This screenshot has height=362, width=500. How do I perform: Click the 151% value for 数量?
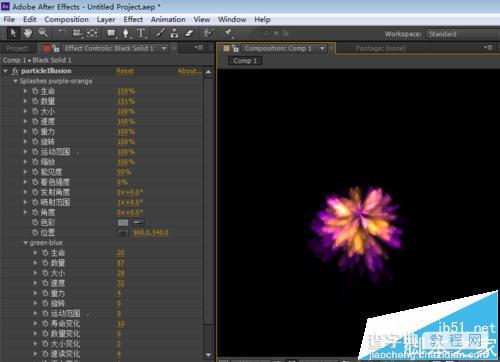tap(126, 101)
